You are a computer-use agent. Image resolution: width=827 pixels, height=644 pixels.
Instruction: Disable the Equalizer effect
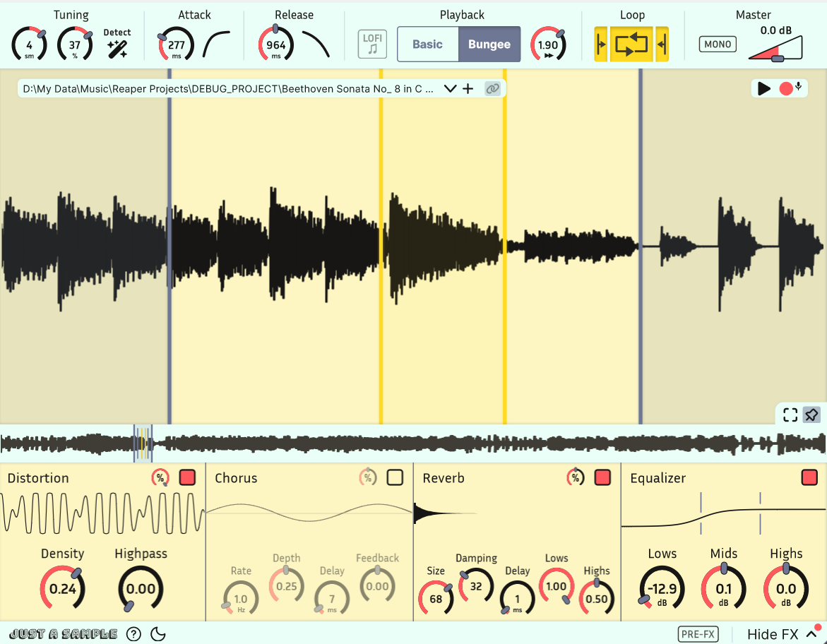coord(809,478)
